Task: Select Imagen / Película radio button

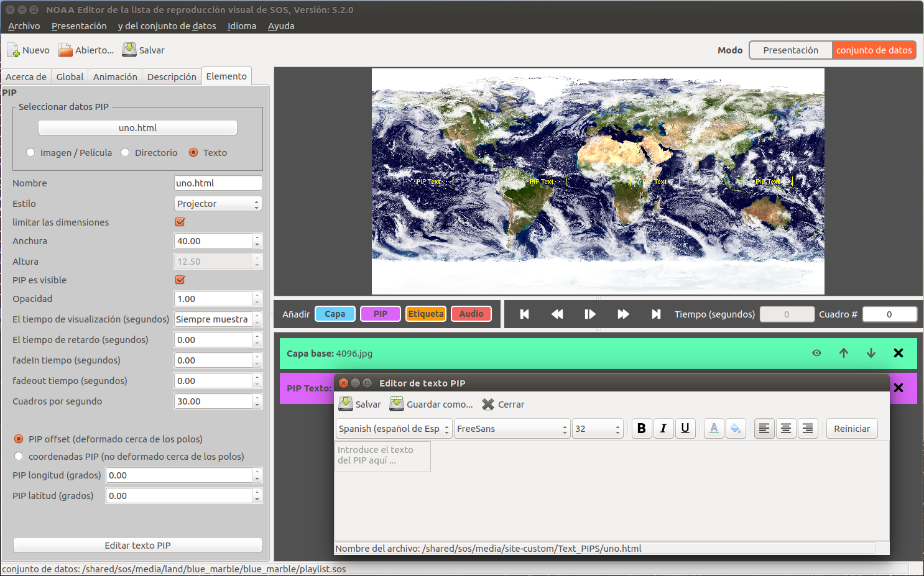Action: click(30, 152)
